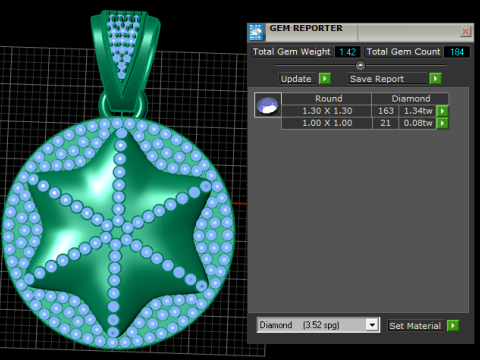Click the Round column header
The image size is (480, 360).
tap(327, 99)
